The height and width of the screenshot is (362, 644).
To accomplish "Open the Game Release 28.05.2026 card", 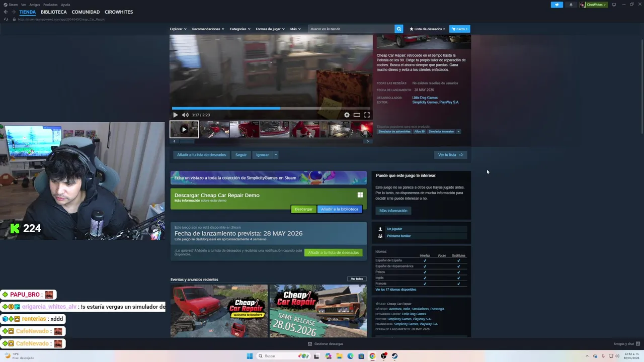I will pos(318,311).
